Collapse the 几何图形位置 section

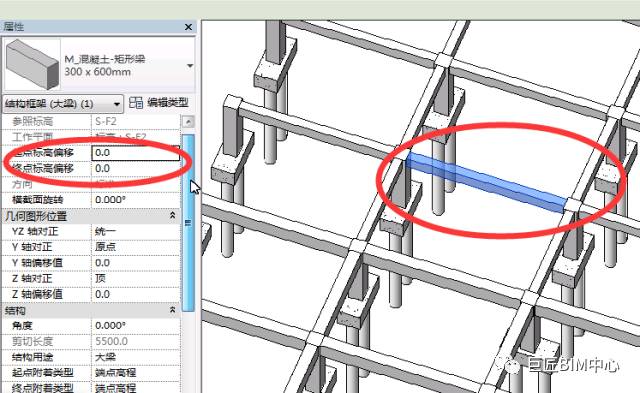click(x=173, y=215)
